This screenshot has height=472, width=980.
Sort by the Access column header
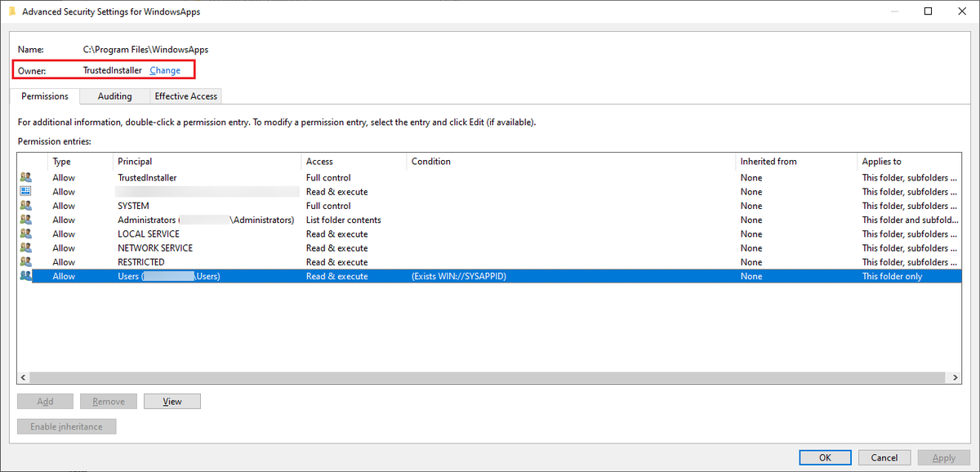[354, 162]
